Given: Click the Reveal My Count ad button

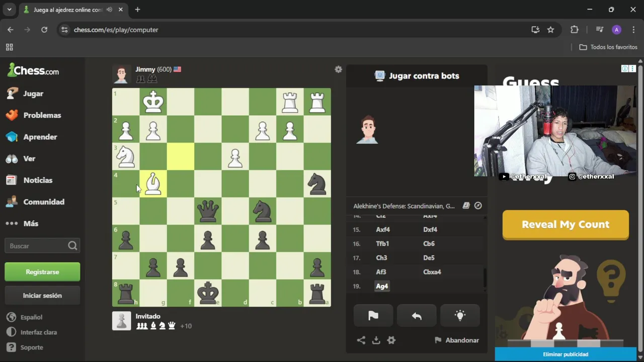Looking at the screenshot, I should pyautogui.click(x=566, y=224).
